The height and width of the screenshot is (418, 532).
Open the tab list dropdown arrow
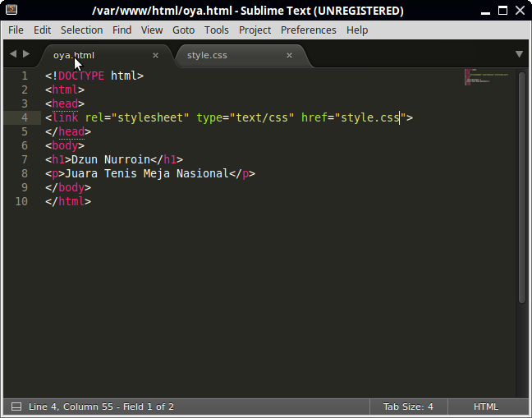519,54
